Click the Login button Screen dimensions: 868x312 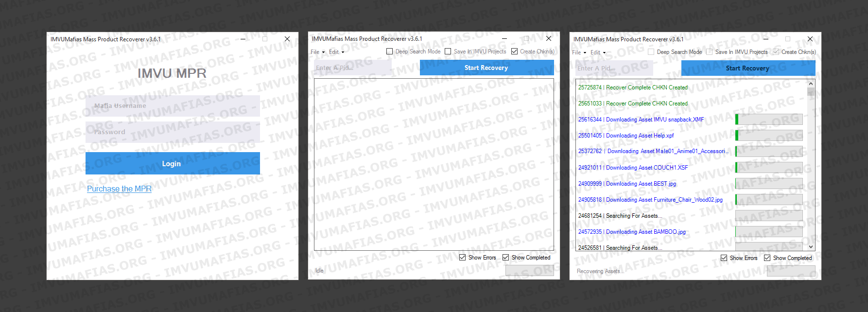(173, 163)
